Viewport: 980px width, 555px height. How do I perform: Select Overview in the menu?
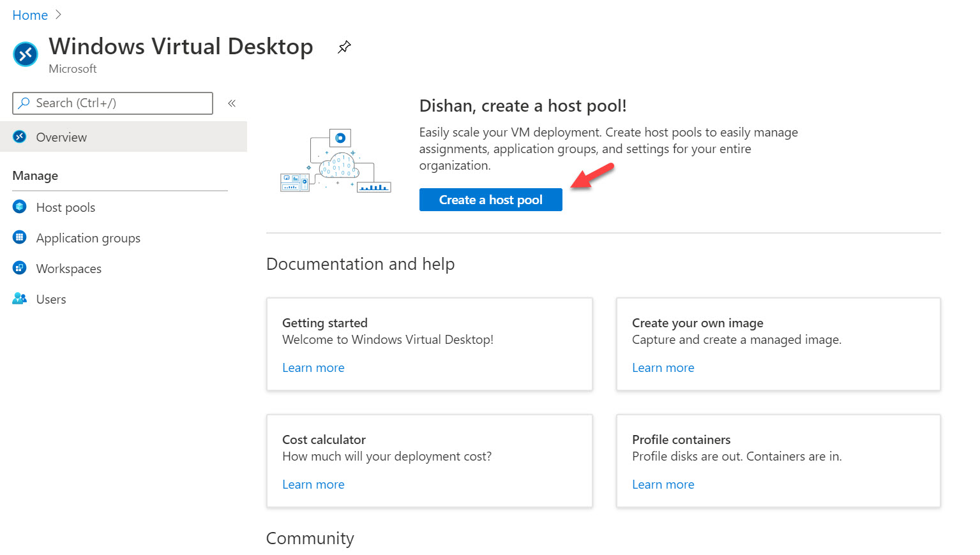[123, 137]
